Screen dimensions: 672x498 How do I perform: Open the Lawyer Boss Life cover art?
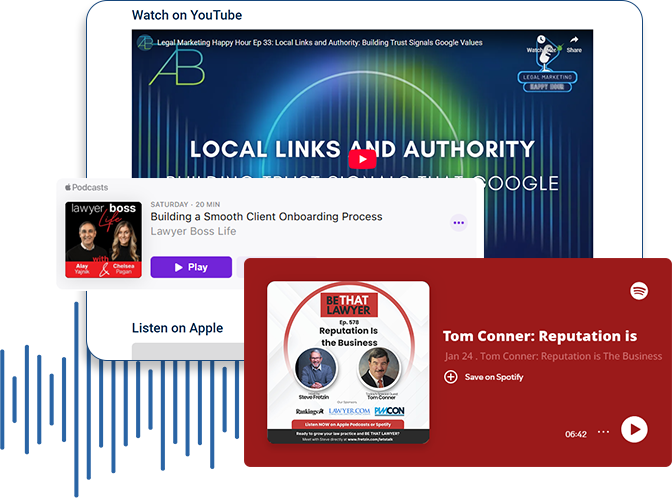pos(103,239)
